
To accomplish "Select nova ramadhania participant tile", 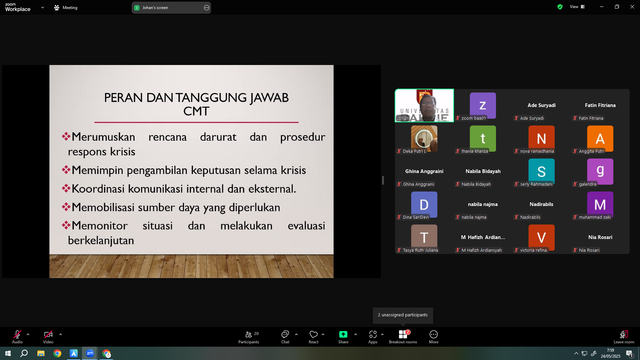I will [x=542, y=138].
